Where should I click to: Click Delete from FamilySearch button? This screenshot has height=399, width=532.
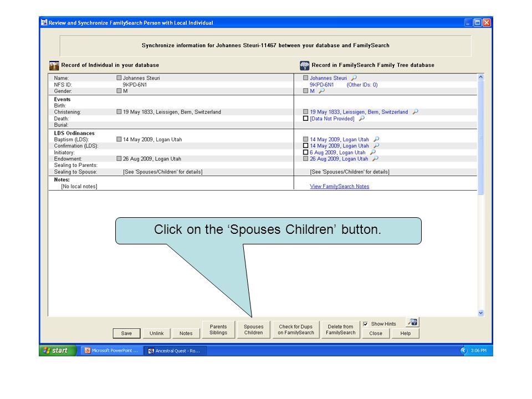[341, 329]
